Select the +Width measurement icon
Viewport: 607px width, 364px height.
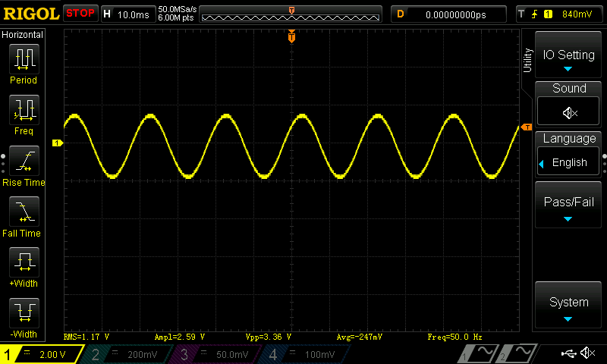(x=24, y=262)
